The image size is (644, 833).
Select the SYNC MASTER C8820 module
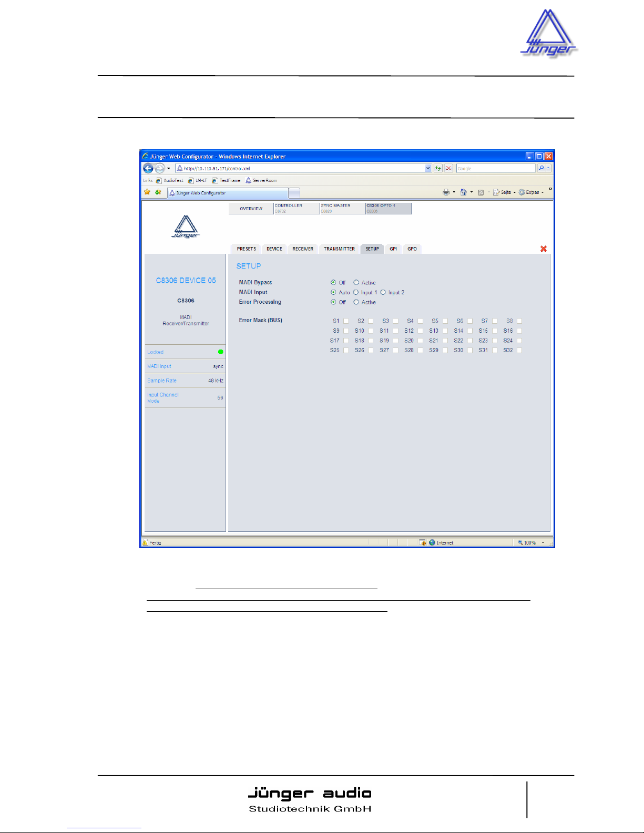click(343, 208)
